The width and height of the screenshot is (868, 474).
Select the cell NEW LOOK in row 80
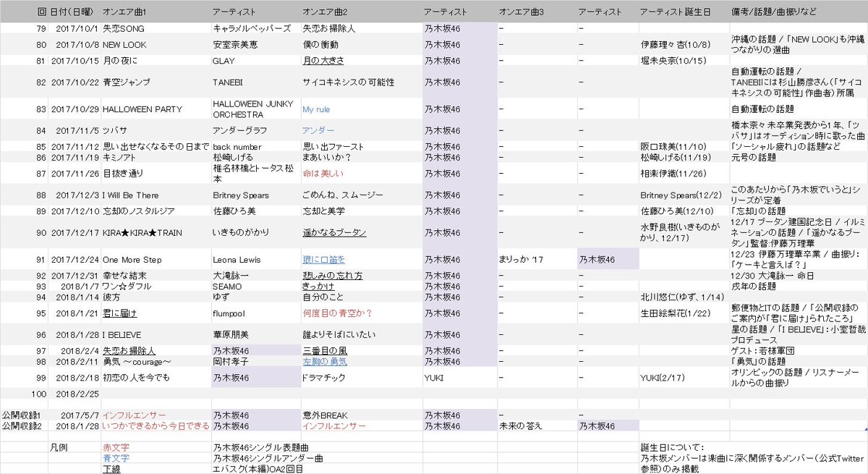(x=124, y=44)
